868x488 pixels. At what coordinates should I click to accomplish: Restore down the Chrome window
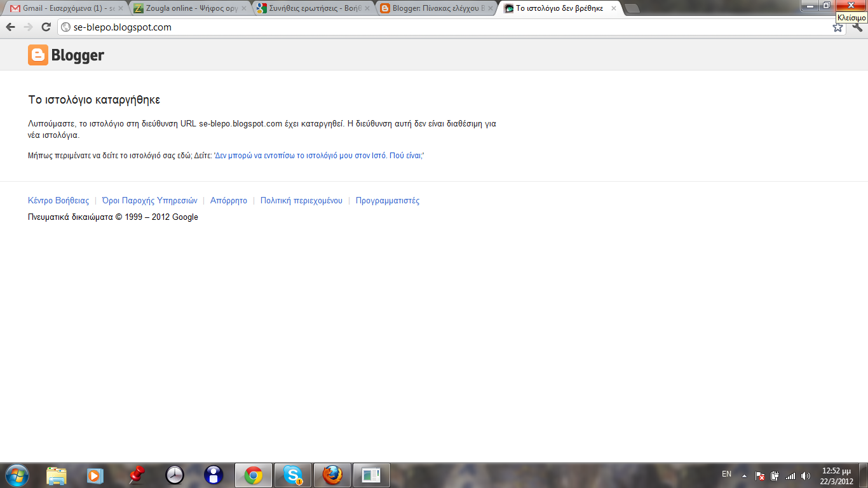pyautogui.click(x=827, y=6)
